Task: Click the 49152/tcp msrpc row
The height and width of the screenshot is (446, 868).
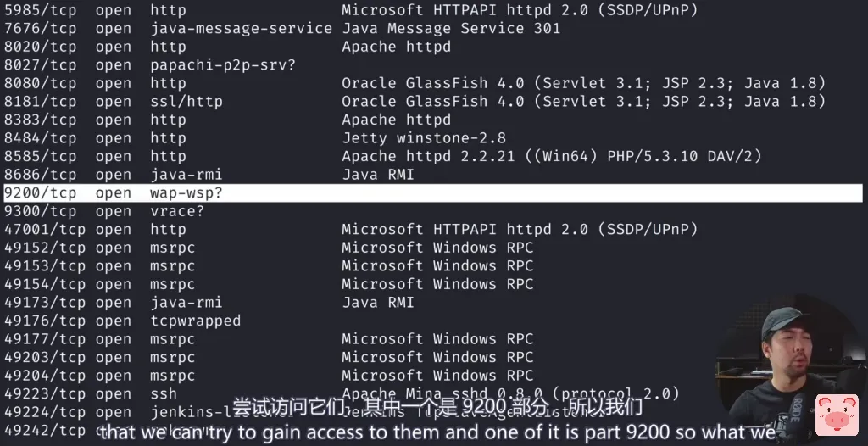Action: (268, 248)
